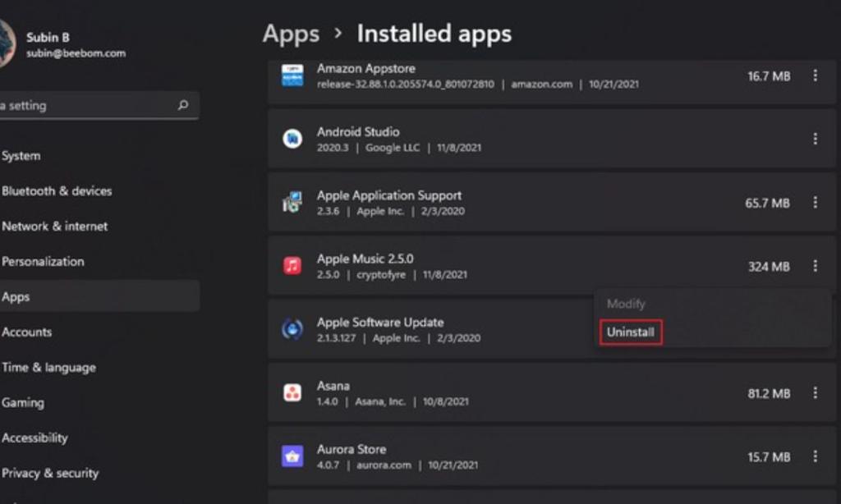This screenshot has width=841, height=504.
Task: Open the Apps breadcrumb link
Action: click(x=289, y=34)
